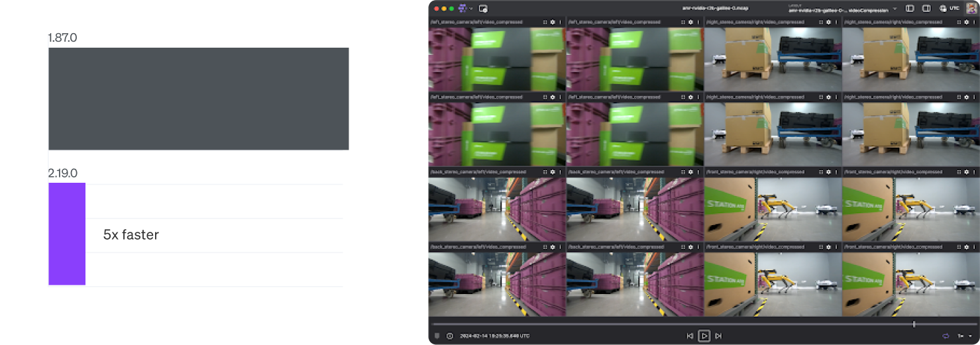
Task: Open settings gear of bottom-left back_stereo_camera panel
Action: point(553,246)
